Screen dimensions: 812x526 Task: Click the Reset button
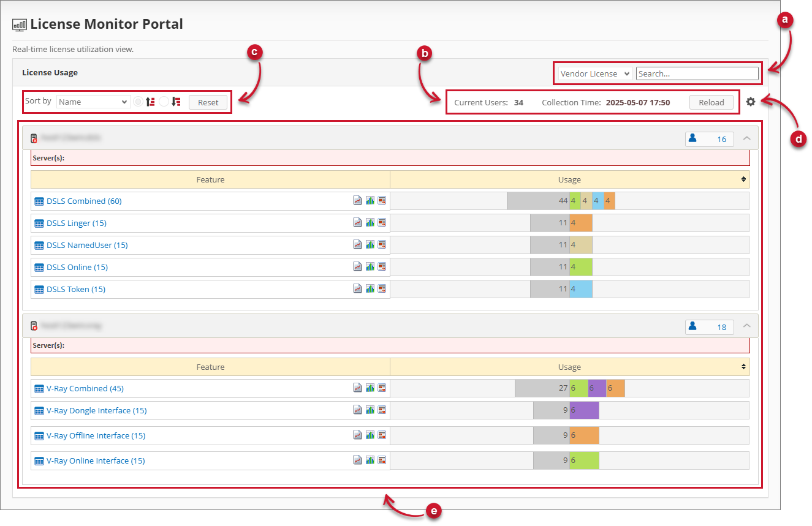point(208,102)
